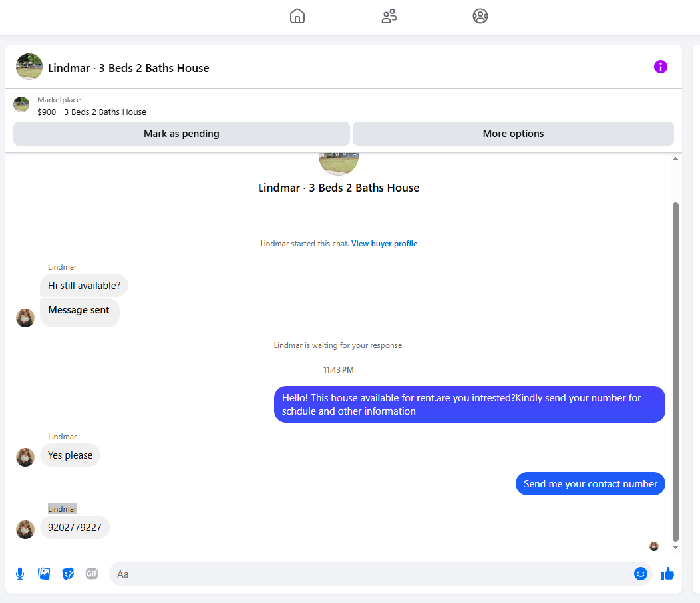The width and height of the screenshot is (700, 603).
Task: Click the chat scrollbar up arrow
Action: pos(675,159)
